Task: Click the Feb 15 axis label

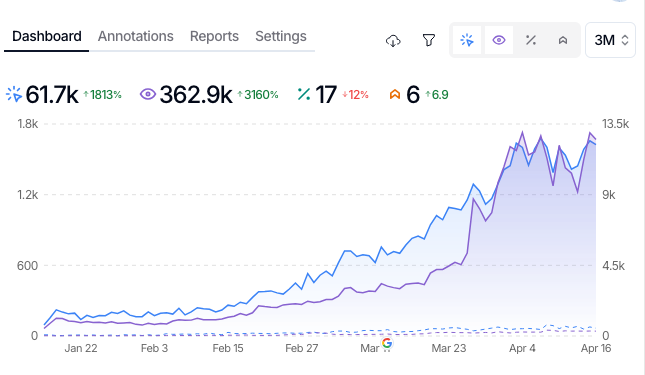Action: (228, 348)
